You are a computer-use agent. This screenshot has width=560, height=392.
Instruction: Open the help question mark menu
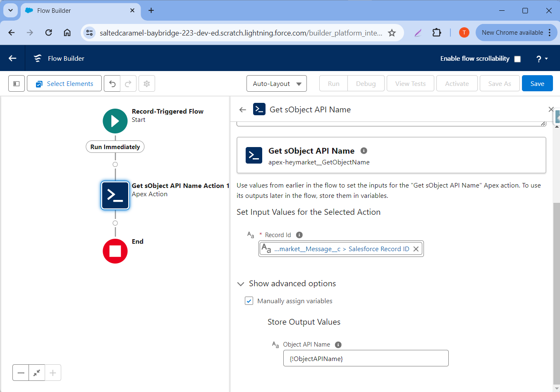coord(542,59)
